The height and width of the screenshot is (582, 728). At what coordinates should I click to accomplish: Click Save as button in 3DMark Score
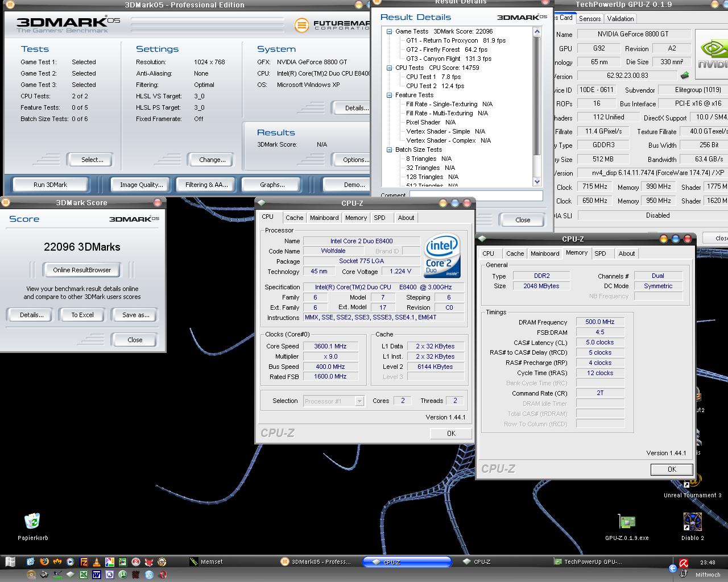[135, 315]
